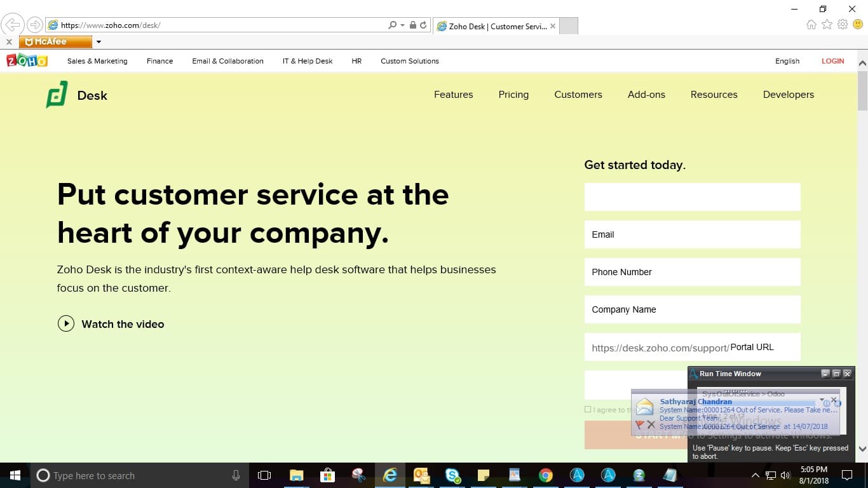Screen dimensions: 868x488
Task: Click the page vertical scrollbar thumb
Action: pyautogui.click(x=862, y=91)
